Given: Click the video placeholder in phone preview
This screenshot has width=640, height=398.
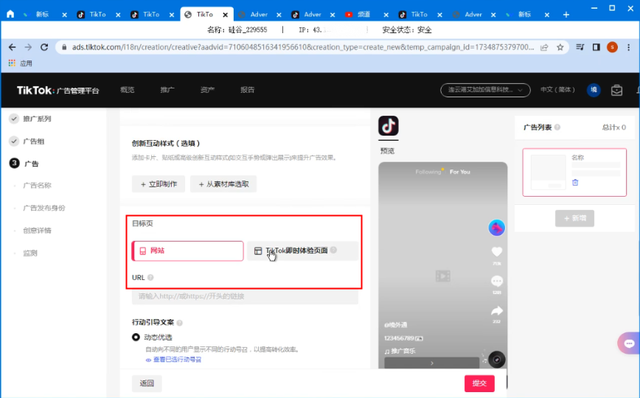Looking at the screenshot, I should point(443,276).
